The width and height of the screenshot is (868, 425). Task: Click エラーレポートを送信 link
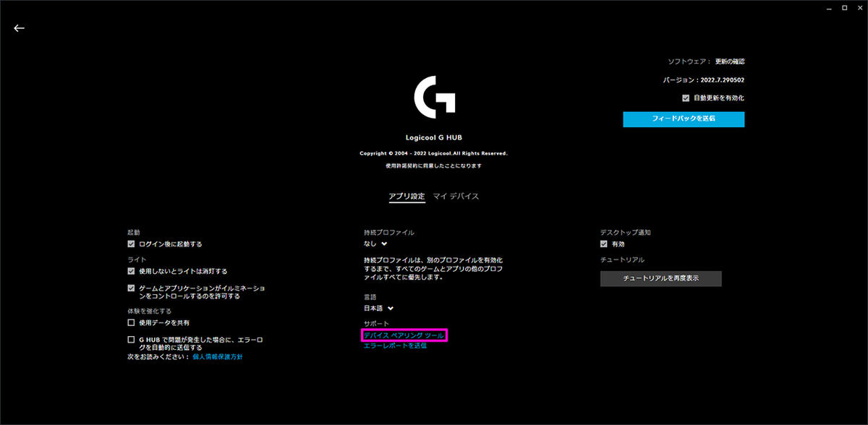[x=395, y=346]
